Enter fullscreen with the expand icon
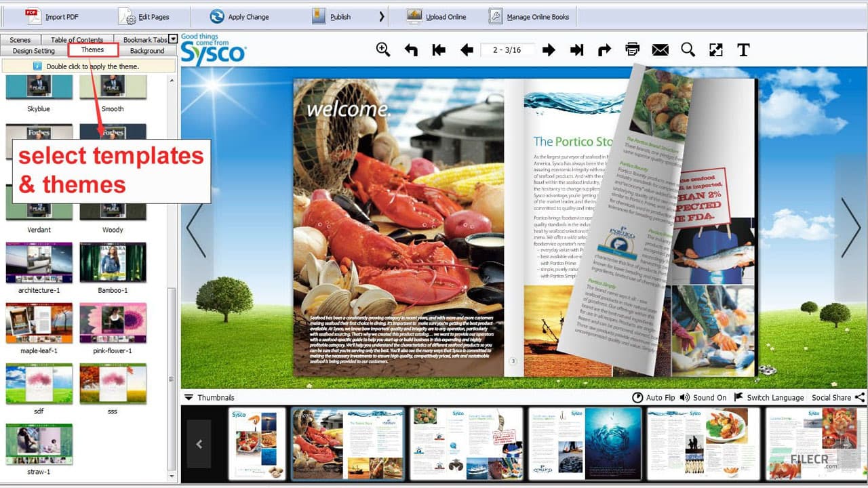 pyautogui.click(x=715, y=49)
